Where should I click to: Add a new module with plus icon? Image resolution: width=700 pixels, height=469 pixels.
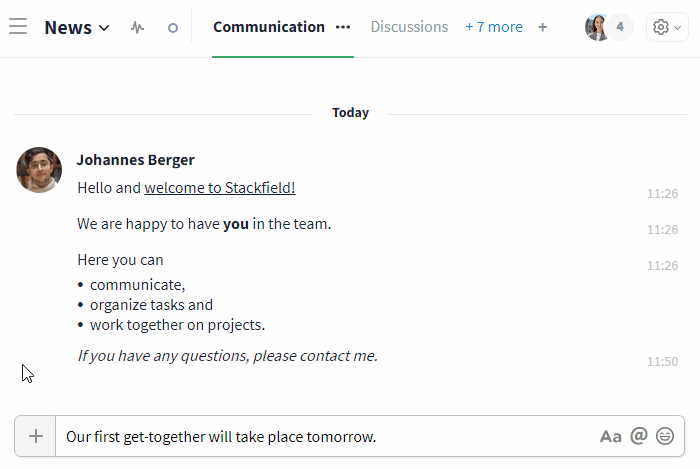click(x=542, y=27)
